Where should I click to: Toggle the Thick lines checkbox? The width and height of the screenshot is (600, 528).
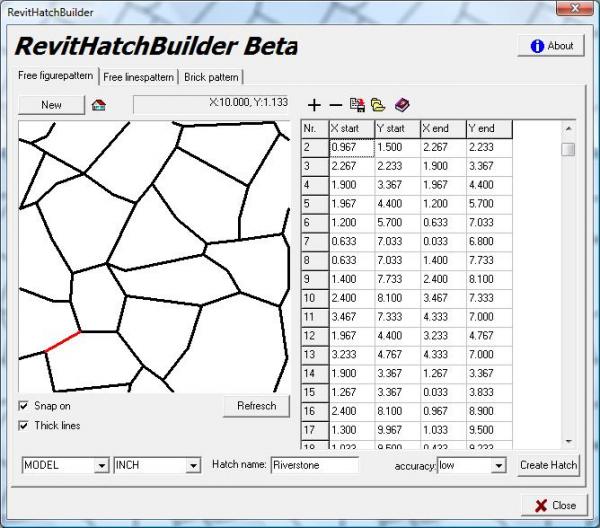coord(24,425)
